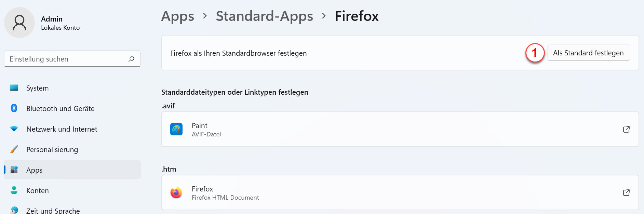Screen dimensions: 644x214
Task: Click the Netzwerk und Internet wifi icon
Action: pos(14,129)
